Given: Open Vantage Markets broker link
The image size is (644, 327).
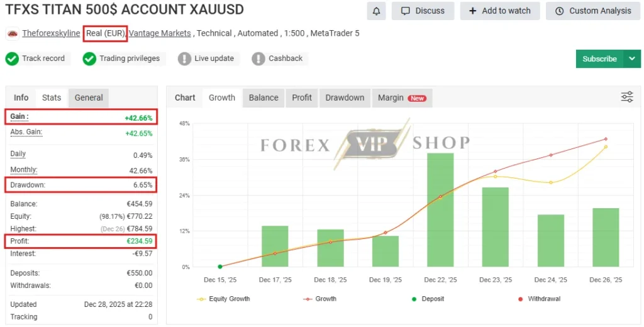Looking at the screenshot, I should click(x=160, y=33).
